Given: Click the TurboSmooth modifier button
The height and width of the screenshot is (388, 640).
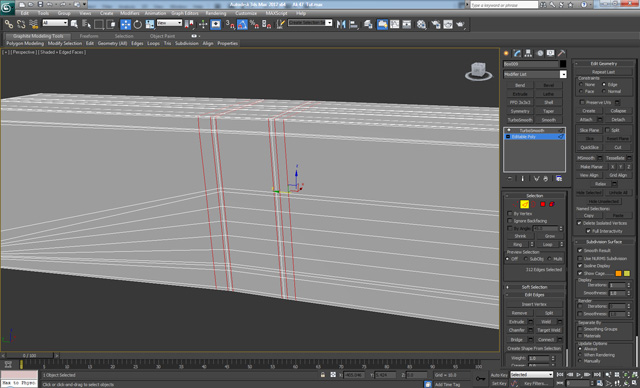Looking at the screenshot, I should 520,120.
